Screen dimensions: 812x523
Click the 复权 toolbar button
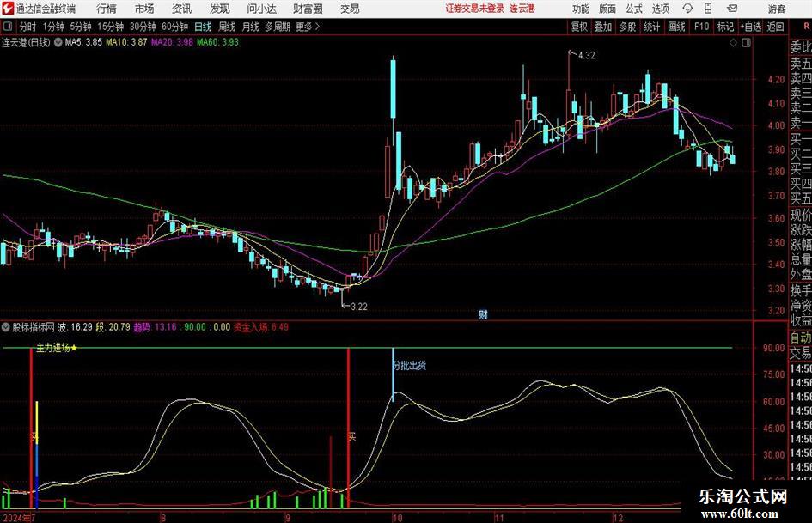(x=579, y=27)
